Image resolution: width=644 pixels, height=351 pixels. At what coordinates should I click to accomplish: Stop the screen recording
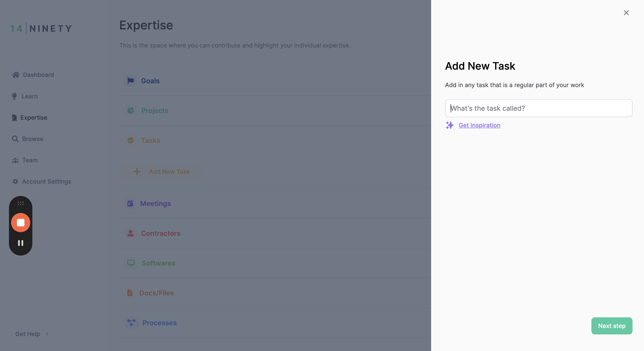pyautogui.click(x=20, y=223)
